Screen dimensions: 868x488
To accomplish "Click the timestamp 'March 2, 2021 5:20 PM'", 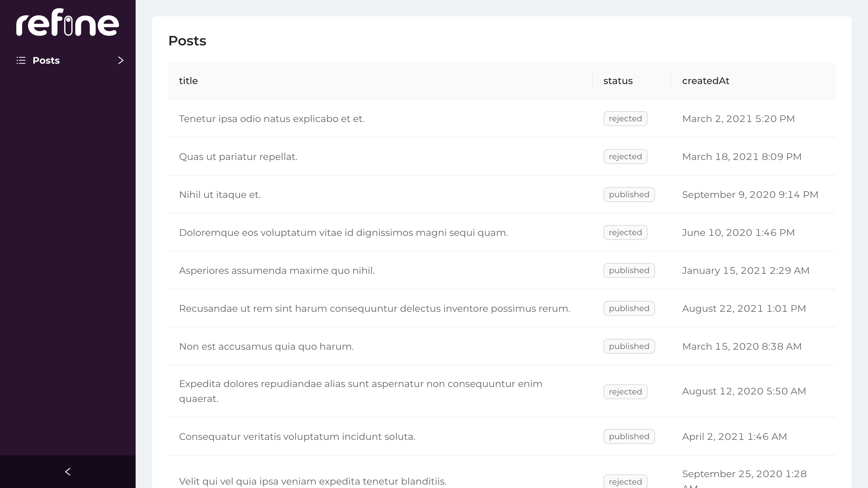I will [x=738, y=118].
